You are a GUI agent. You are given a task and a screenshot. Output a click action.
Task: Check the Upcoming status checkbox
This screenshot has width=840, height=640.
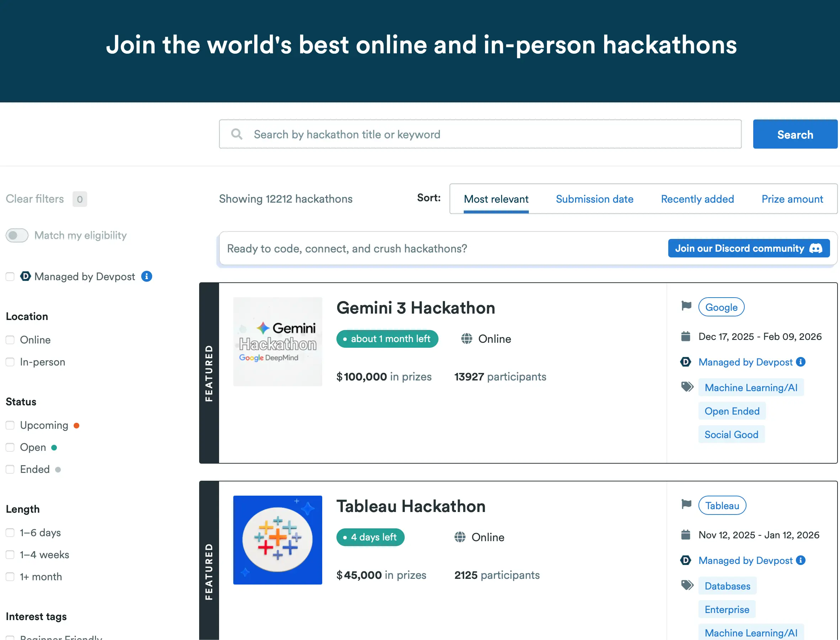(10, 425)
